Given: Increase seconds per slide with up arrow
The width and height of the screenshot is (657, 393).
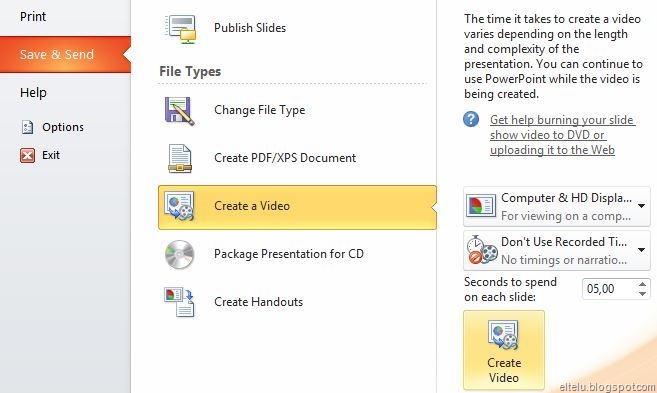Looking at the screenshot, I should 643,284.
